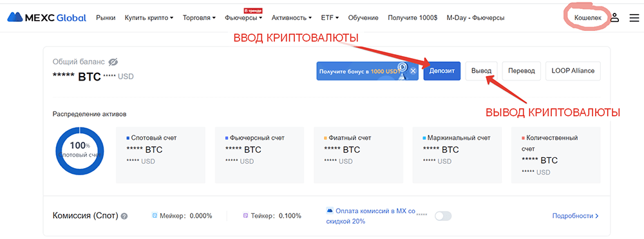Expand the ETF dropdown menu
644x239 pixels.
[330, 17]
